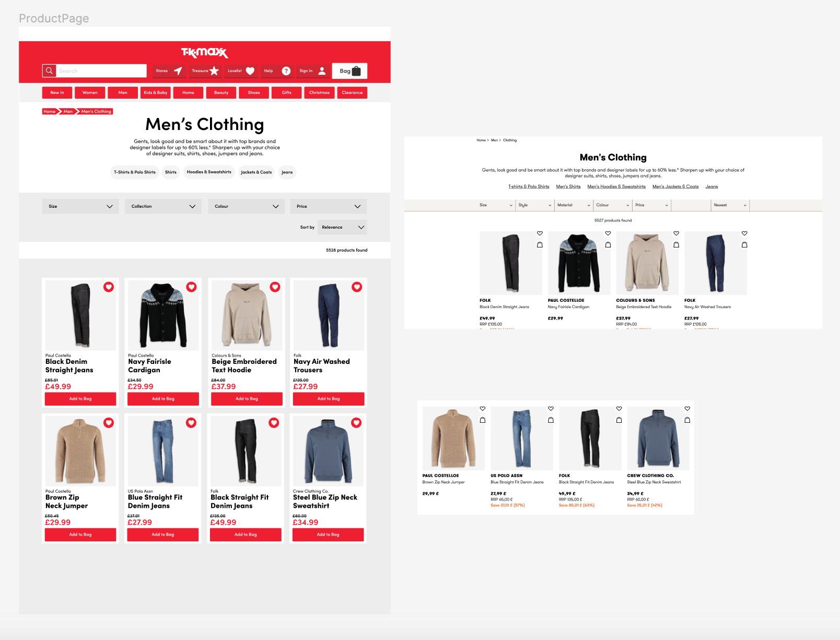Open Men's Jackets & Coats link in reference
The height and width of the screenshot is (640, 840).
click(x=675, y=186)
